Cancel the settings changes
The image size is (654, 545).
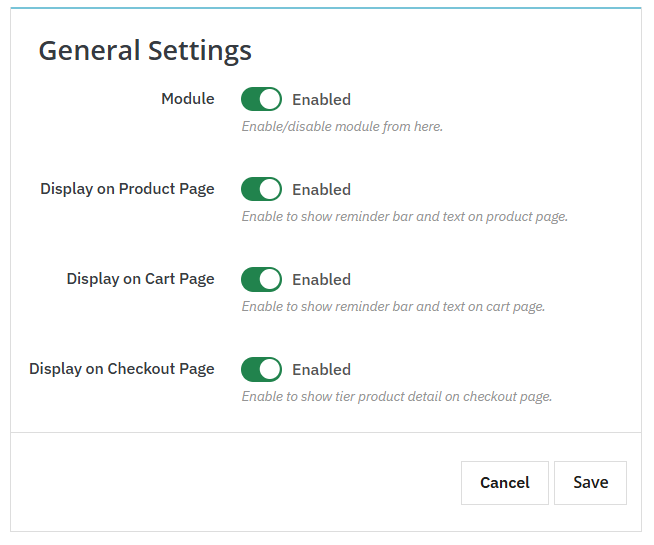pos(504,482)
